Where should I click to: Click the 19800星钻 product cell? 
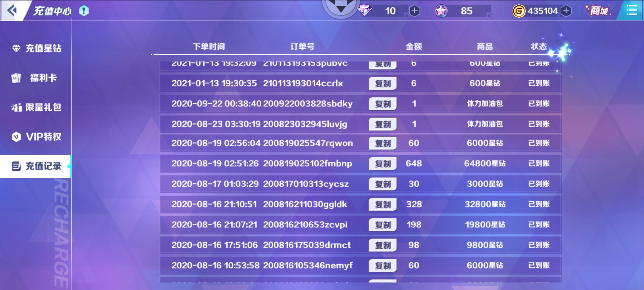pyautogui.click(x=485, y=225)
